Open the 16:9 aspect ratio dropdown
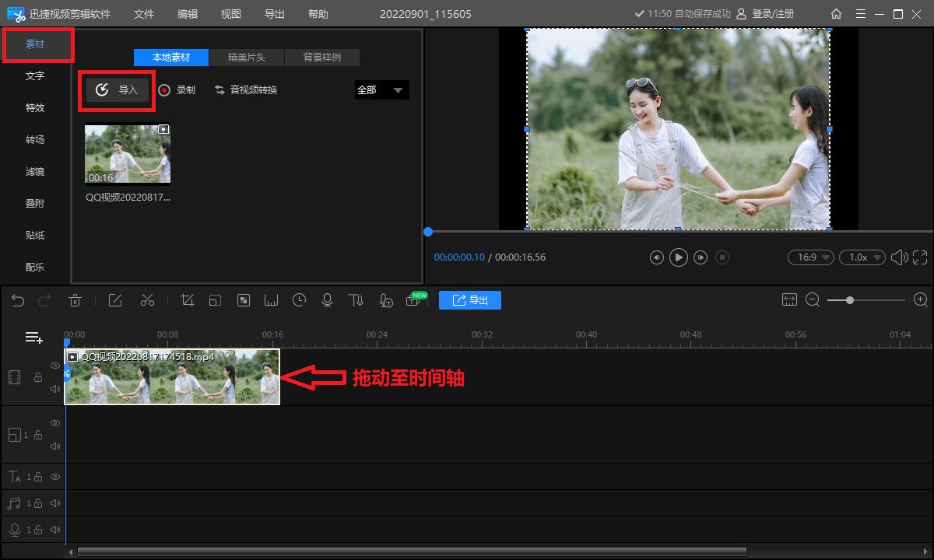The image size is (934, 560). point(810,257)
